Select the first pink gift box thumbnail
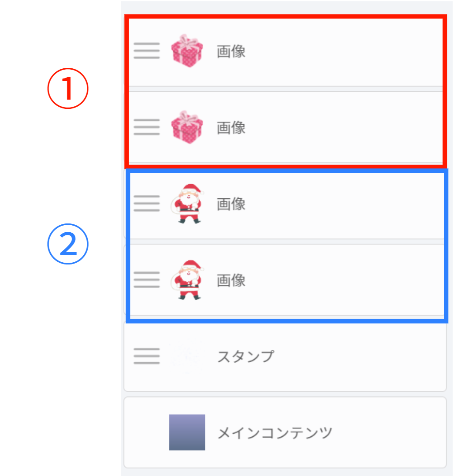476x476 pixels. [x=187, y=51]
